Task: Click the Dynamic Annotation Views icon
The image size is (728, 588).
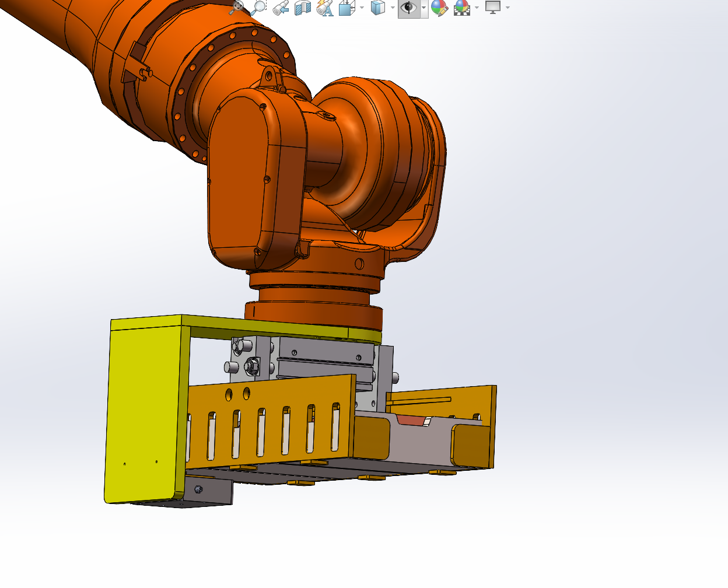Action: 325,8
